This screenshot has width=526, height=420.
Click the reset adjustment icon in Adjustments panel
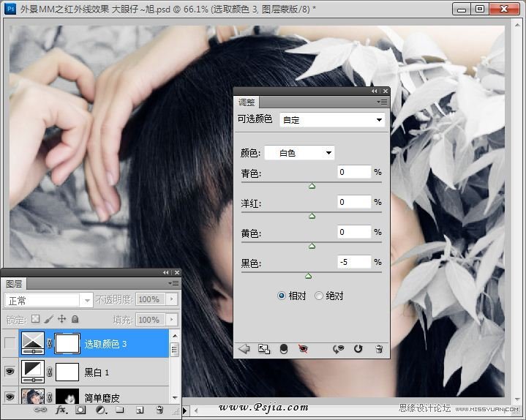pyautogui.click(x=358, y=349)
